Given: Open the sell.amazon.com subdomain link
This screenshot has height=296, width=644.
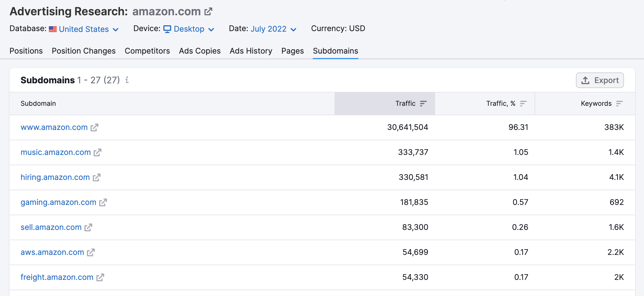Looking at the screenshot, I should (x=51, y=227).
